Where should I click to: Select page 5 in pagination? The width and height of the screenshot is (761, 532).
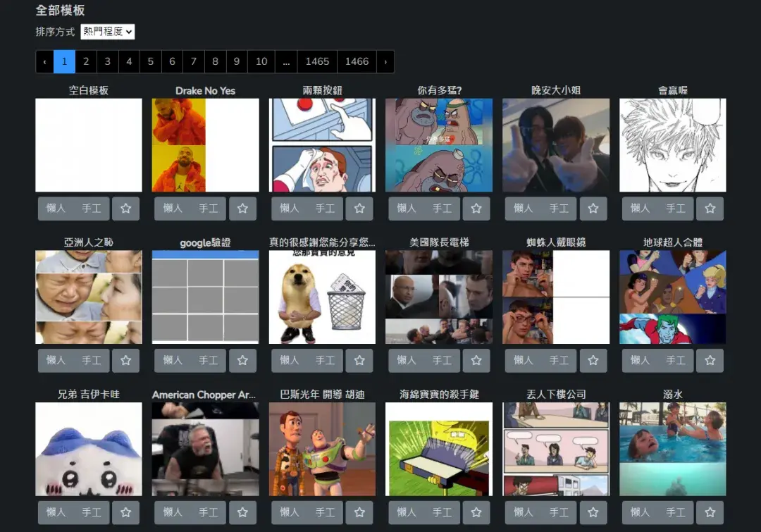pos(151,61)
